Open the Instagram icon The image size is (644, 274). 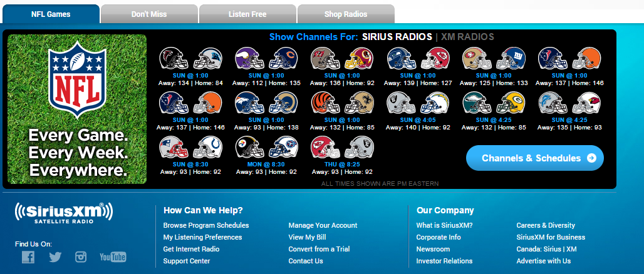(81, 257)
